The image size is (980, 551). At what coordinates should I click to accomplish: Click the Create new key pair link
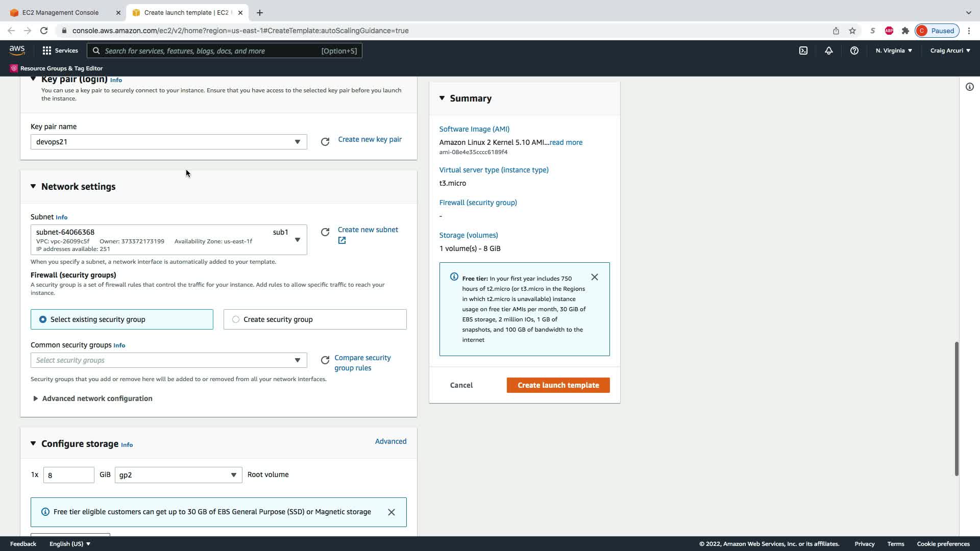370,139
